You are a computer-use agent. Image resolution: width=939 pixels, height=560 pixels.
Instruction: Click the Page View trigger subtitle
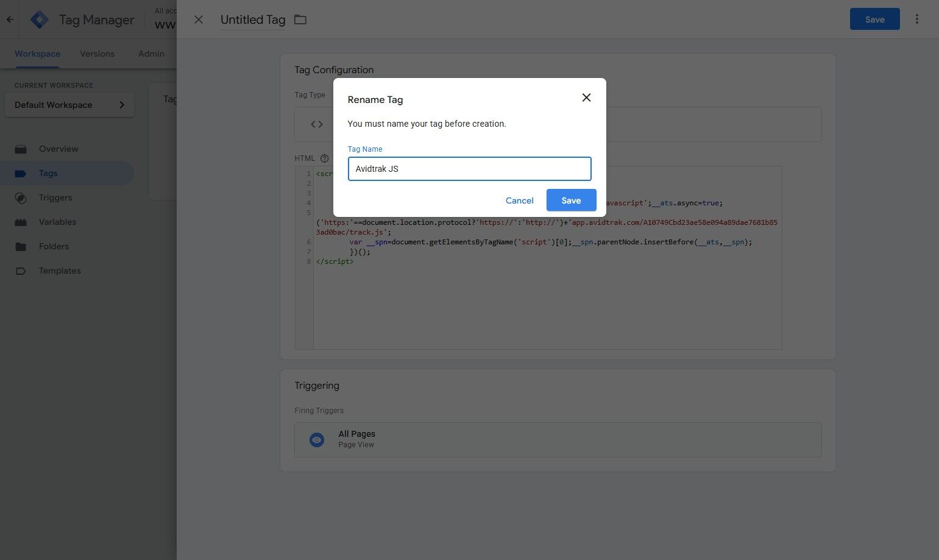click(x=356, y=445)
